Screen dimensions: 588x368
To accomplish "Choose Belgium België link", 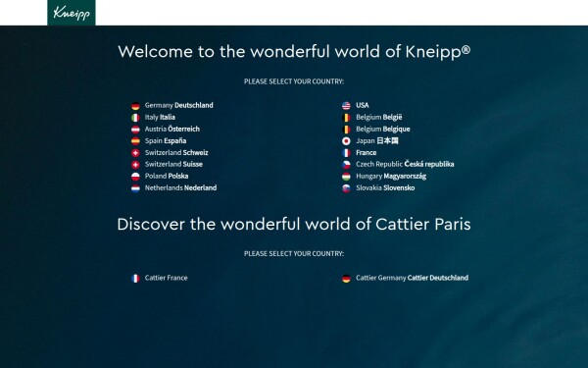I will click(x=378, y=117).
